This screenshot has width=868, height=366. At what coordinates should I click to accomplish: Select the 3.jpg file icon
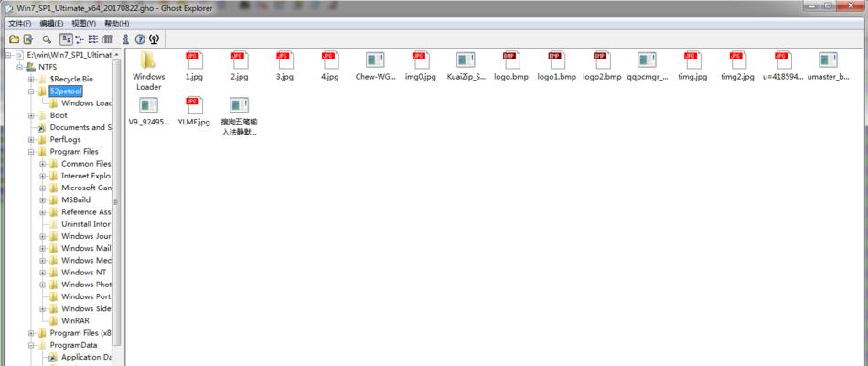284,59
